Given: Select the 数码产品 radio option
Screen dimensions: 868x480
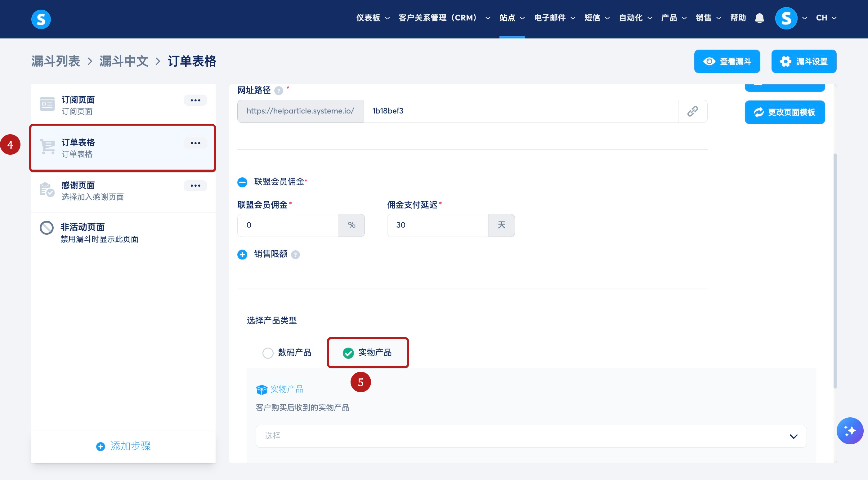Looking at the screenshot, I should (268, 353).
